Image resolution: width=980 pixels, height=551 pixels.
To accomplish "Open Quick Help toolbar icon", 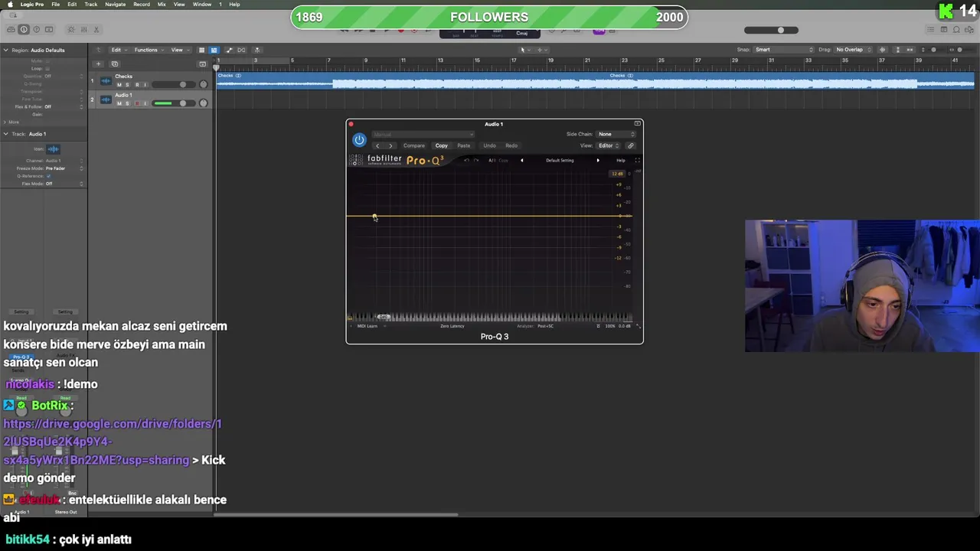I will [x=36, y=29].
